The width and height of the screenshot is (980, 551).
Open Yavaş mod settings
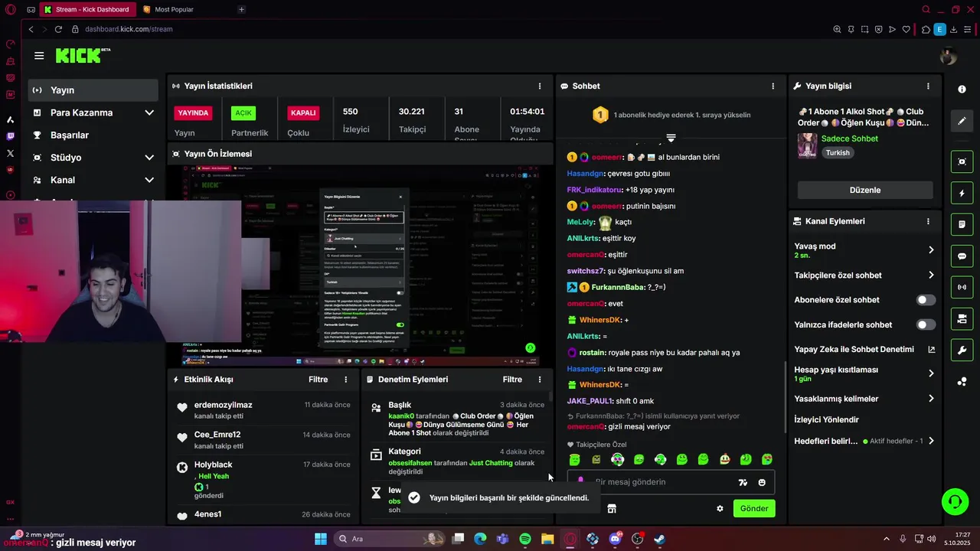tap(865, 250)
